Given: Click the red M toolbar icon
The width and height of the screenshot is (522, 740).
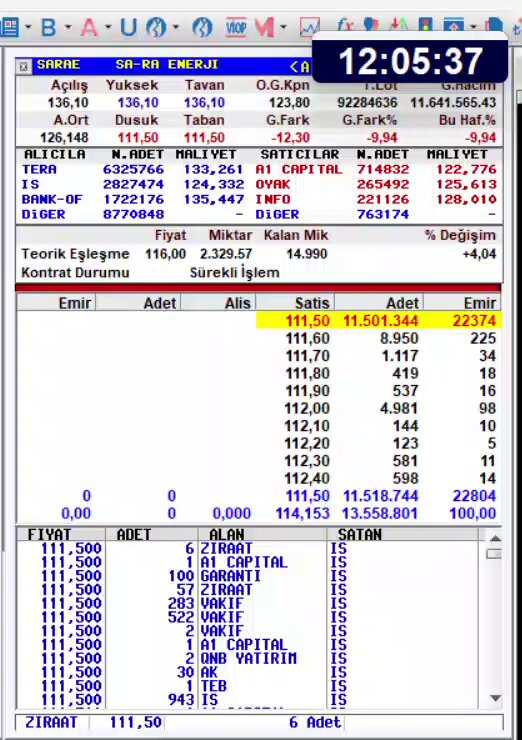Looking at the screenshot, I should [264, 27].
